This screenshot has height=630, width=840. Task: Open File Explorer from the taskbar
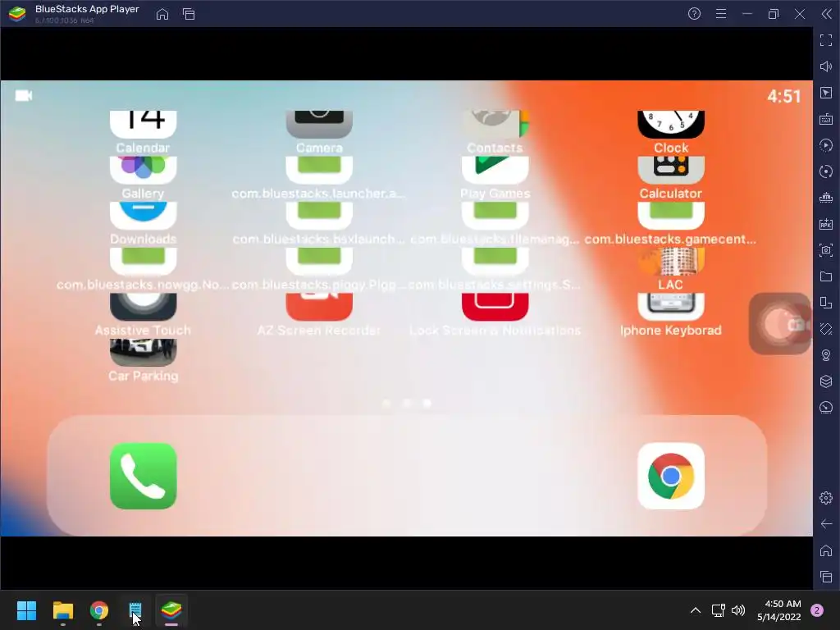(x=62, y=610)
